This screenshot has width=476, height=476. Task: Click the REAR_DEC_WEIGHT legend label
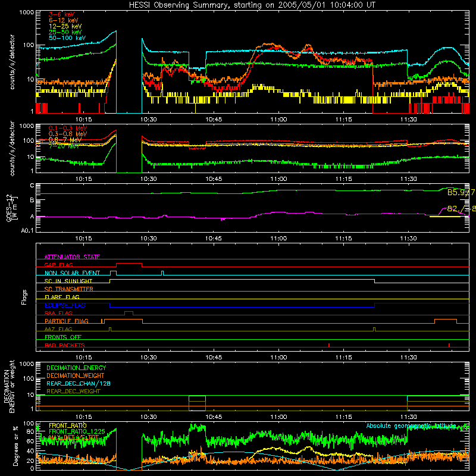coord(73,392)
